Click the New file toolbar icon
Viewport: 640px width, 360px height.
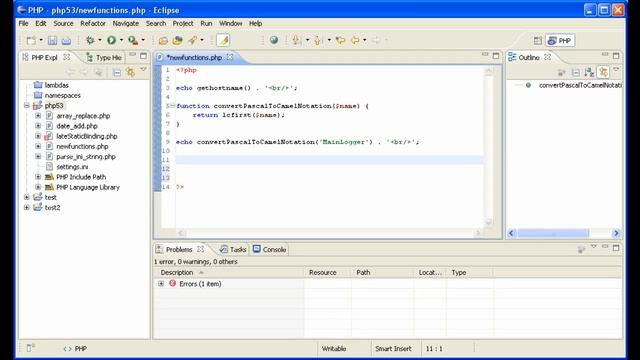pyautogui.click(x=31, y=40)
